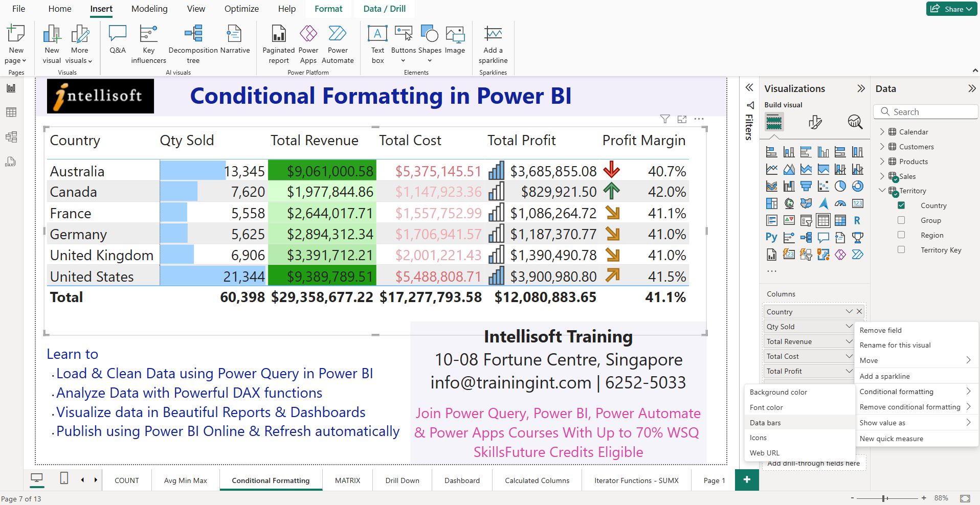Choose the Card (123) visual
980x505 pixels.
point(858,203)
